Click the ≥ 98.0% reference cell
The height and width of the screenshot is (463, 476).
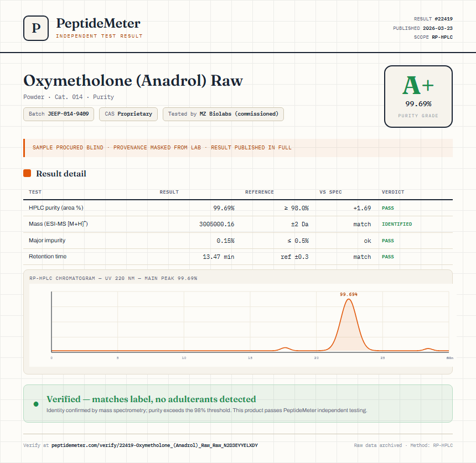coord(296,208)
